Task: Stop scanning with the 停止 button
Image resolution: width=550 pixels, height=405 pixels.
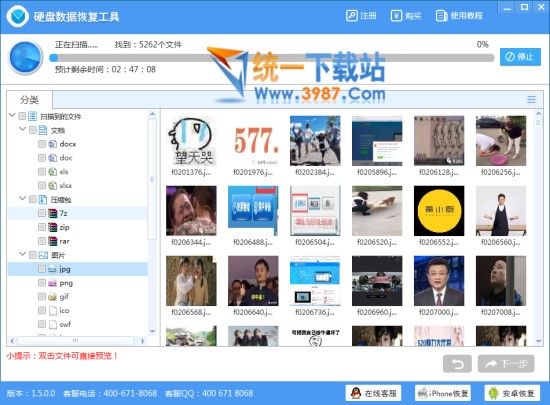Action: (520, 57)
